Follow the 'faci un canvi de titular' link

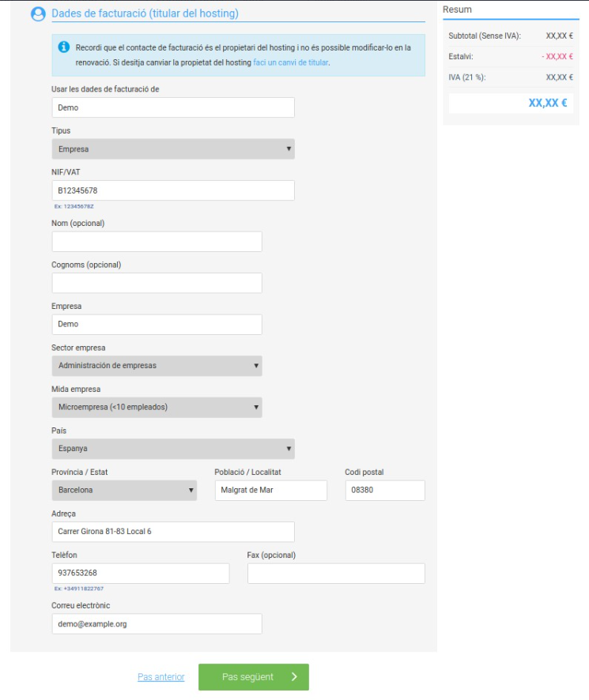290,62
